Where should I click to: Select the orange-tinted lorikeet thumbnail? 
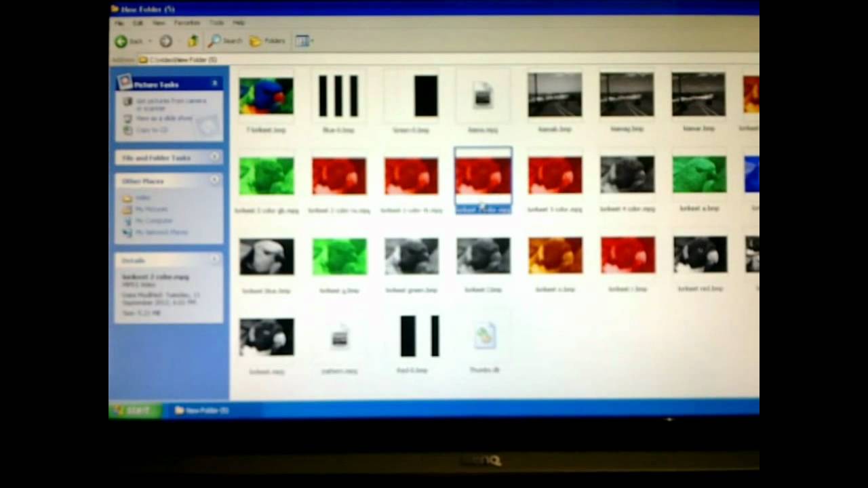pyautogui.click(x=555, y=256)
